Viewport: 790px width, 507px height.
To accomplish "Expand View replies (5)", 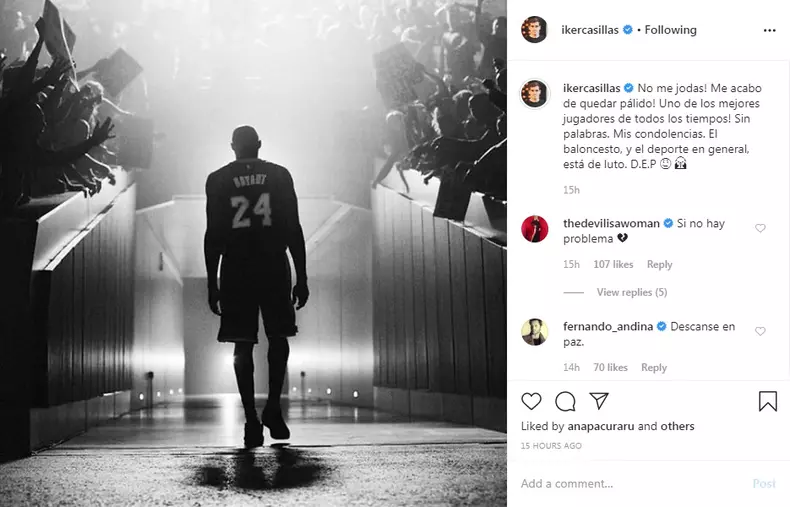I will click(x=632, y=292).
